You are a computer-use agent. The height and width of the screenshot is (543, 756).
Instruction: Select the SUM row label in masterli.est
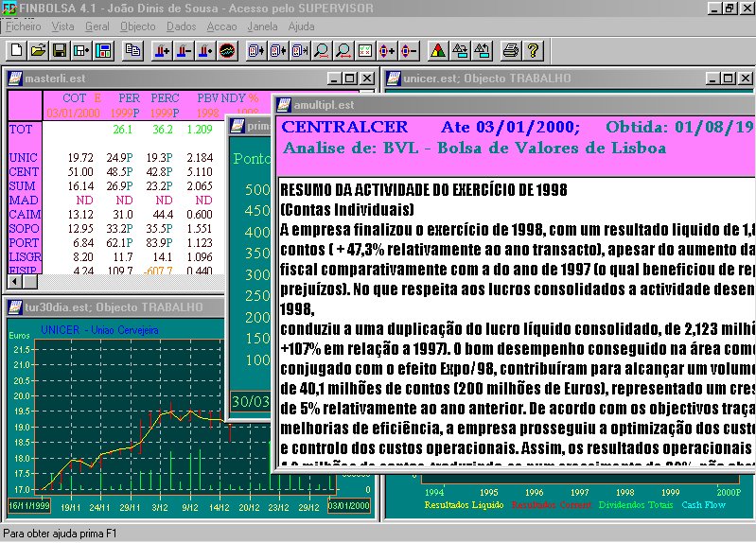pos(22,186)
